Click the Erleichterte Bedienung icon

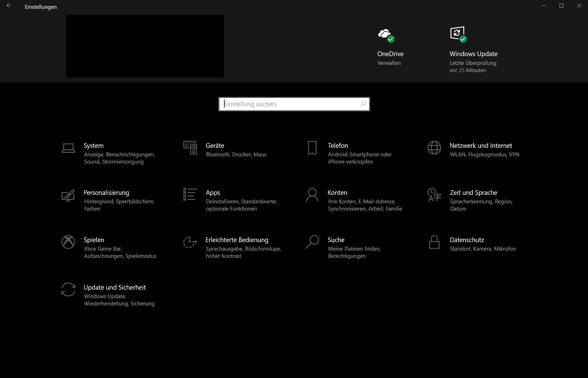[190, 242]
